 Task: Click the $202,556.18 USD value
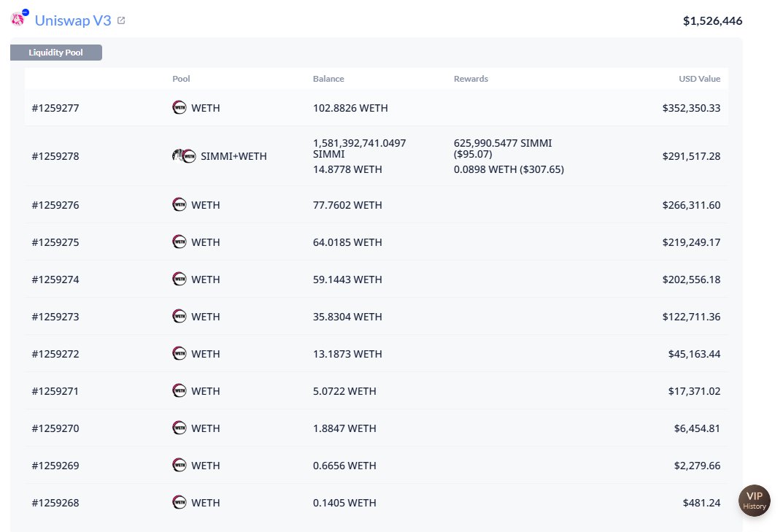pyautogui.click(x=691, y=280)
